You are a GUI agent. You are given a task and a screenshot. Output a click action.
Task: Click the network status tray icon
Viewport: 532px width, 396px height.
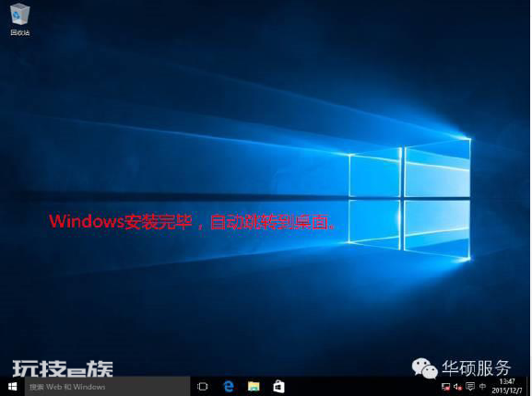pyautogui.click(x=445, y=387)
